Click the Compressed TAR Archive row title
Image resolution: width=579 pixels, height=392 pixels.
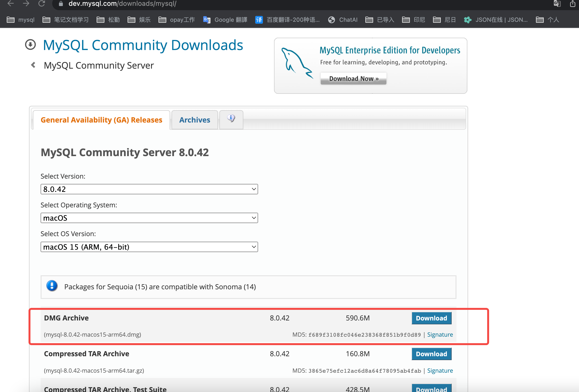coord(87,354)
